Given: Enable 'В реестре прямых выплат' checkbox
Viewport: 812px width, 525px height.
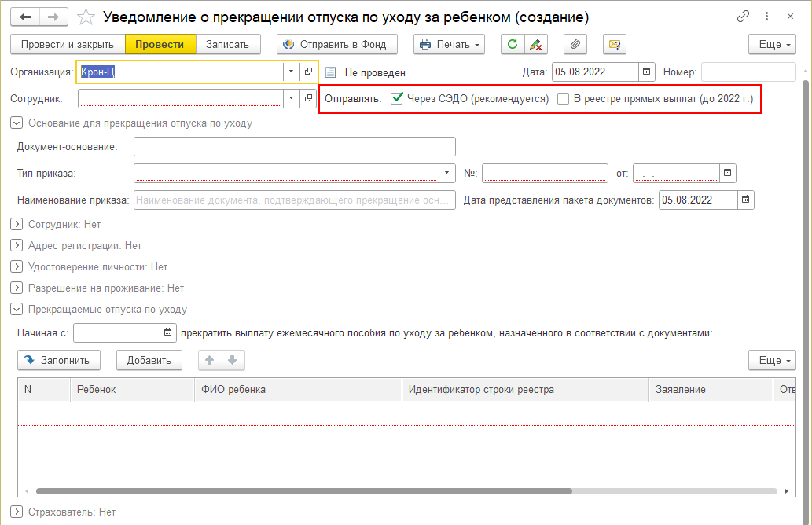Looking at the screenshot, I should point(563,99).
